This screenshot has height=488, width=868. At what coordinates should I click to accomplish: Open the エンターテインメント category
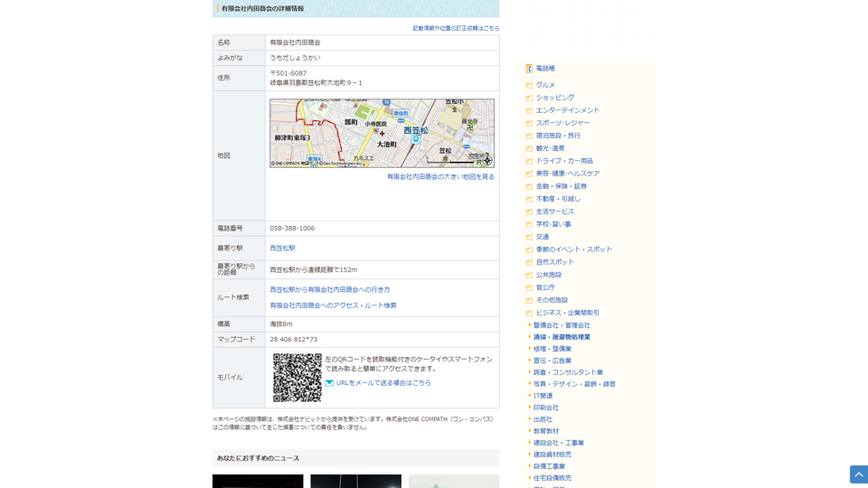(567, 110)
